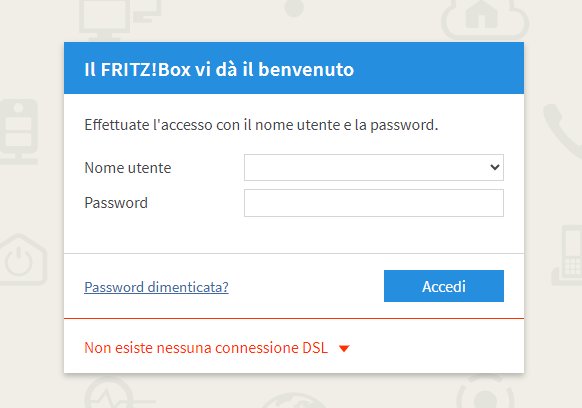Click the Nome utente label
582x408 pixels.
pos(128,168)
